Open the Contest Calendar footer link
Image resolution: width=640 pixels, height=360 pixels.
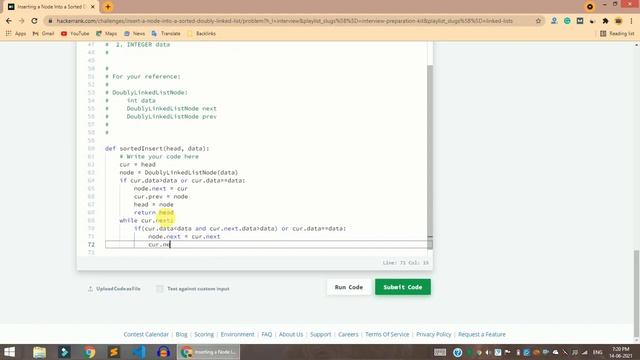pyautogui.click(x=146, y=334)
